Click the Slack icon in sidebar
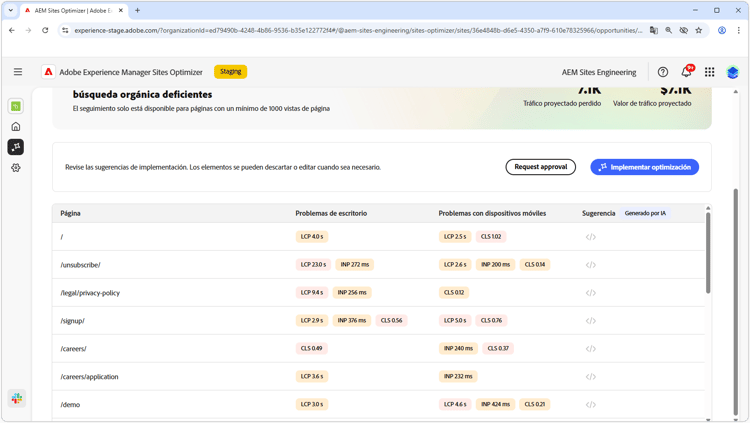750x423 pixels. point(17,398)
